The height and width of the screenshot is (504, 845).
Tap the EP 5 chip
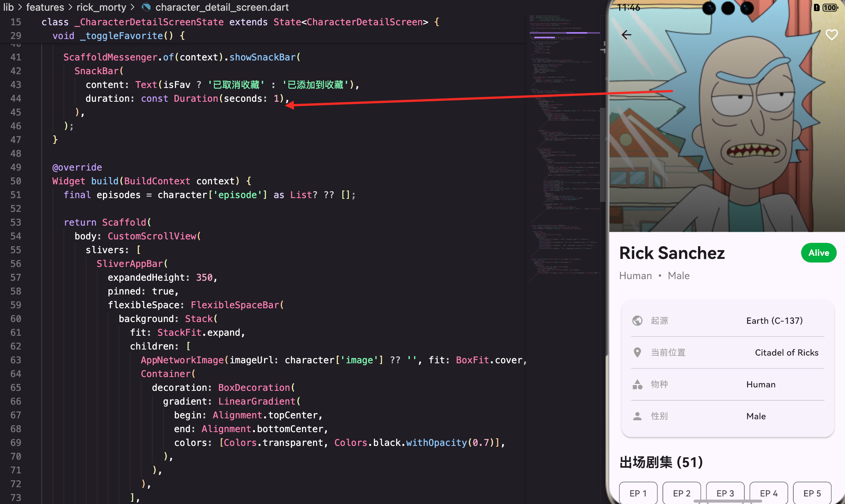click(x=812, y=493)
